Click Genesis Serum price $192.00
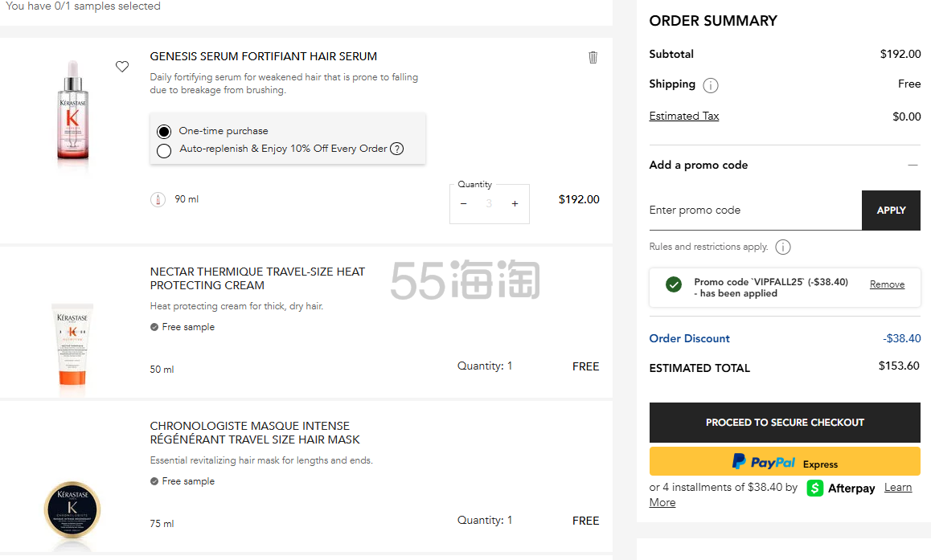This screenshot has height=560, width=931. [579, 200]
